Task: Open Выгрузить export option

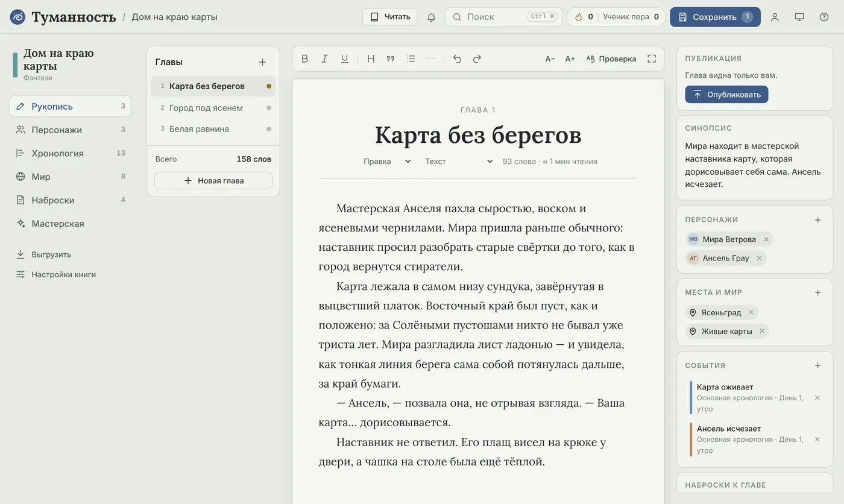Action: coord(70,254)
